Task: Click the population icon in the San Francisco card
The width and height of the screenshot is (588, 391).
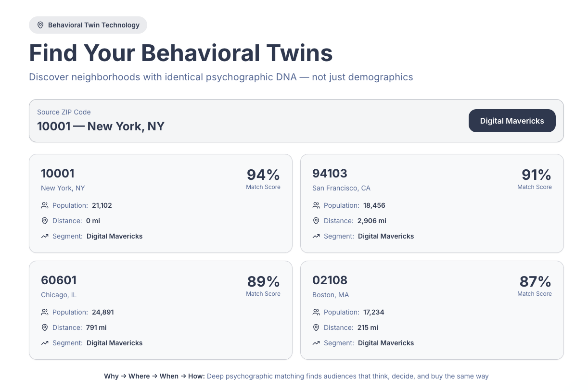Action: (x=316, y=205)
